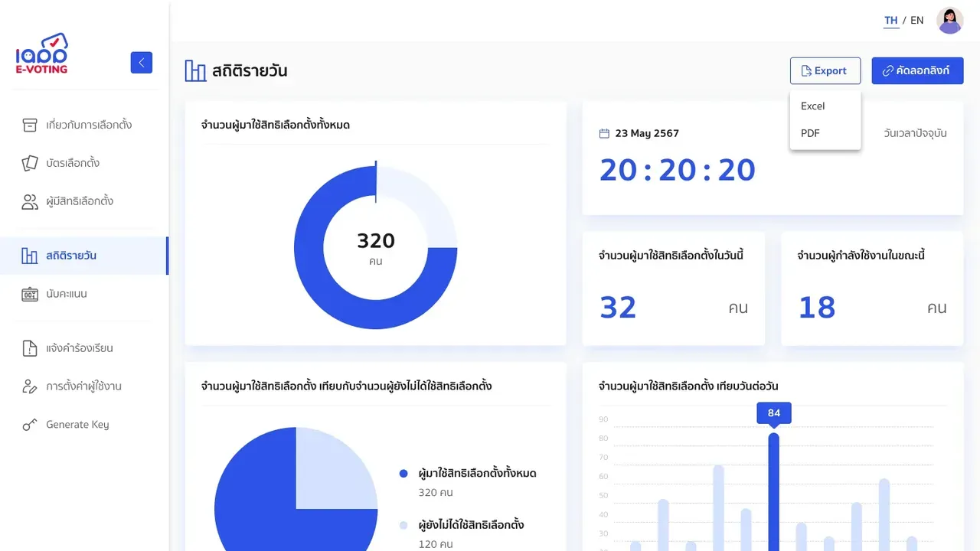Viewport: 980px width, 551px height.
Task: Collapse the sidebar with the chevron button
Action: (142, 63)
